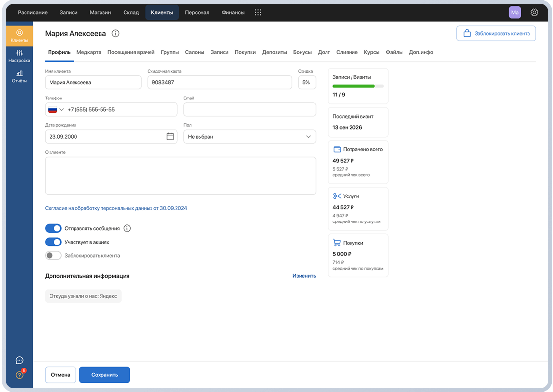
Task: Switch to the Медкарта tab
Action: pyautogui.click(x=89, y=52)
